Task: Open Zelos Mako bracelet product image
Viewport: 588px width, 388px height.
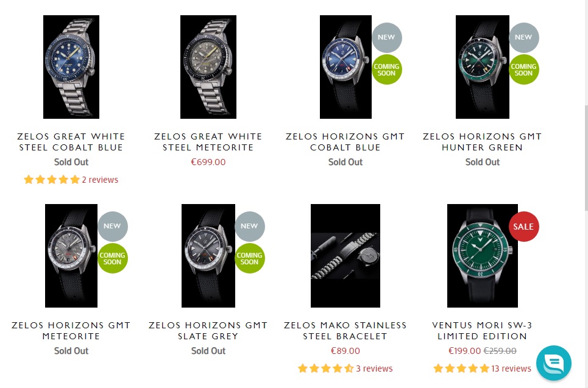Action: point(345,256)
